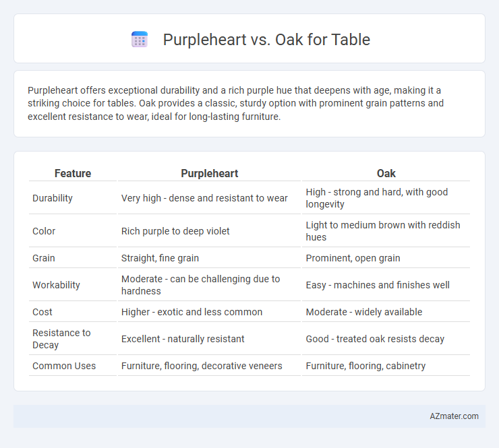Select the Purpleheart column header

pos(210,173)
